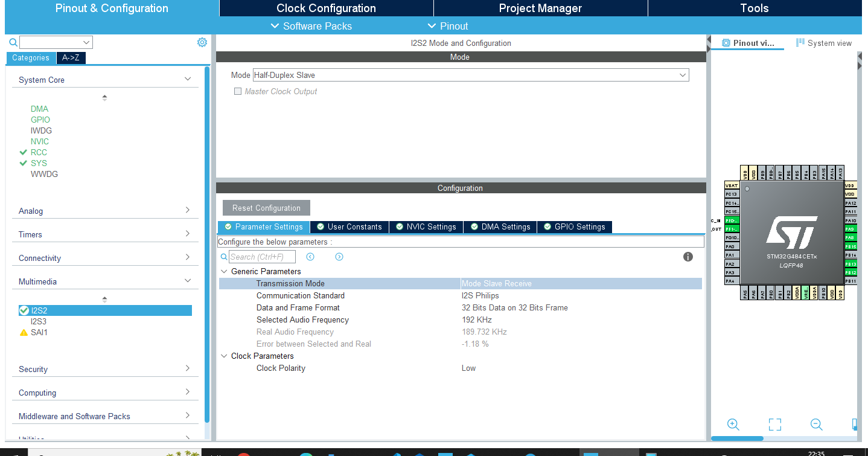Go to previous search result arrow
Screen dimensions: 868x456
(x=310, y=257)
